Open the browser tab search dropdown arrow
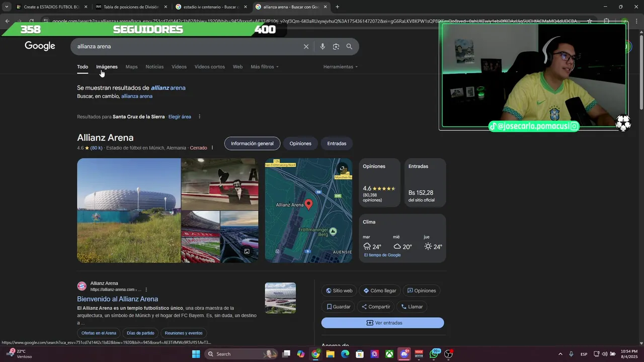 [7, 7]
